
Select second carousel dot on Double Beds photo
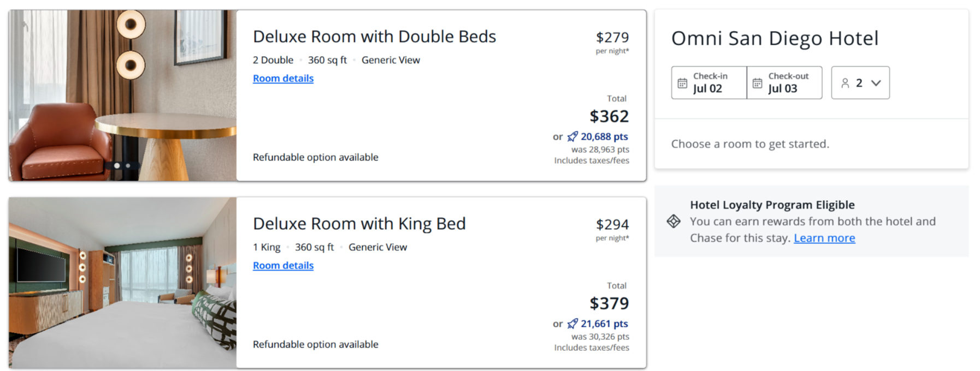128,165
